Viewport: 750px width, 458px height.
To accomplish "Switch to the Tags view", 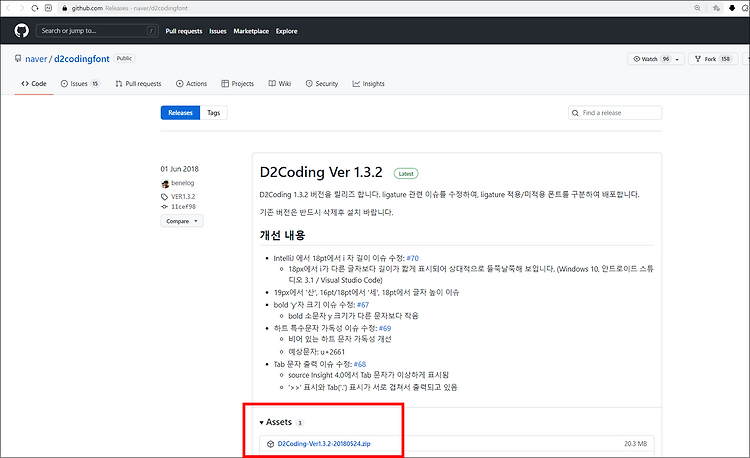I will tap(213, 113).
